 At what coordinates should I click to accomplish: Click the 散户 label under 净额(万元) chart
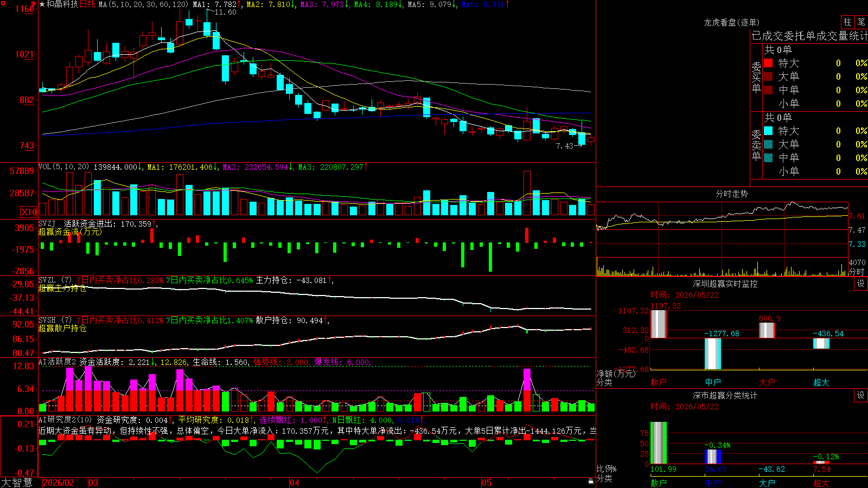coord(659,382)
